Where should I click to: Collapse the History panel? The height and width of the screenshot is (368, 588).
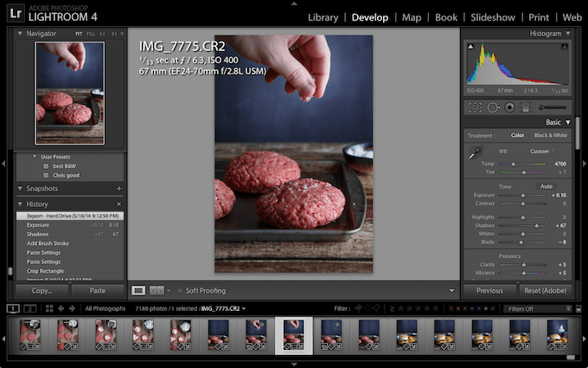point(20,203)
